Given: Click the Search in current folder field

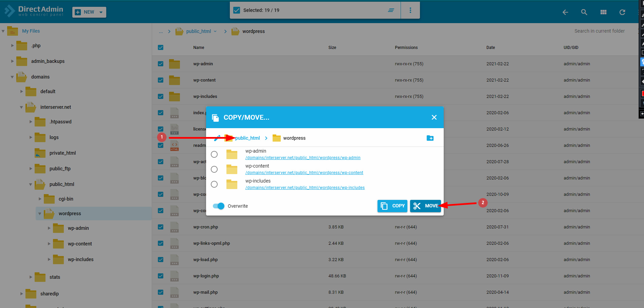Looking at the screenshot, I should [x=600, y=31].
